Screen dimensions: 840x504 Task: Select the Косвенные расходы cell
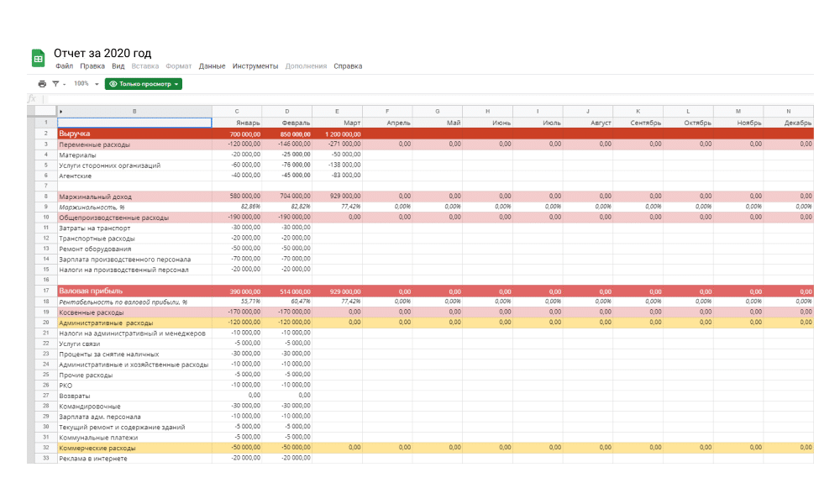click(x=134, y=312)
